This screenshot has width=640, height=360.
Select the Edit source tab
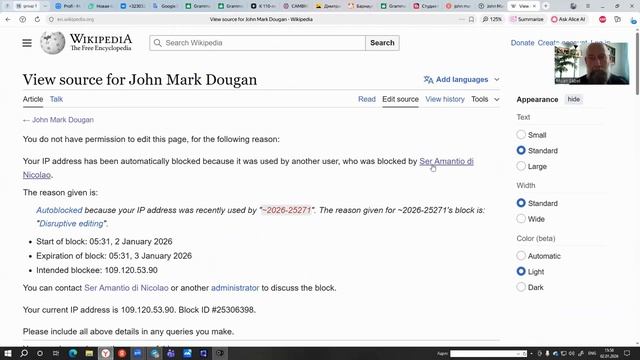pos(400,99)
